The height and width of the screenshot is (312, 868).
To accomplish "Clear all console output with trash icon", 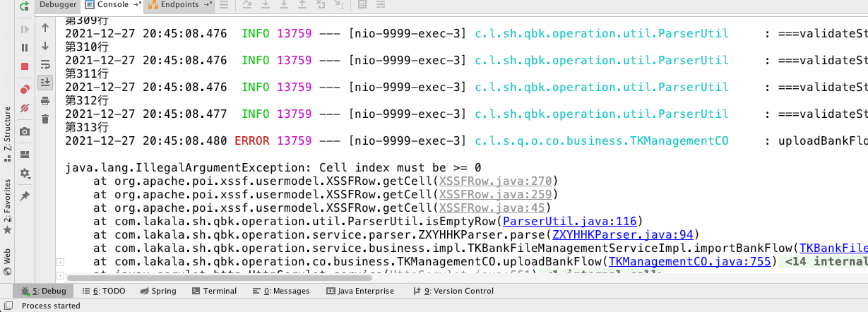I will [45, 119].
